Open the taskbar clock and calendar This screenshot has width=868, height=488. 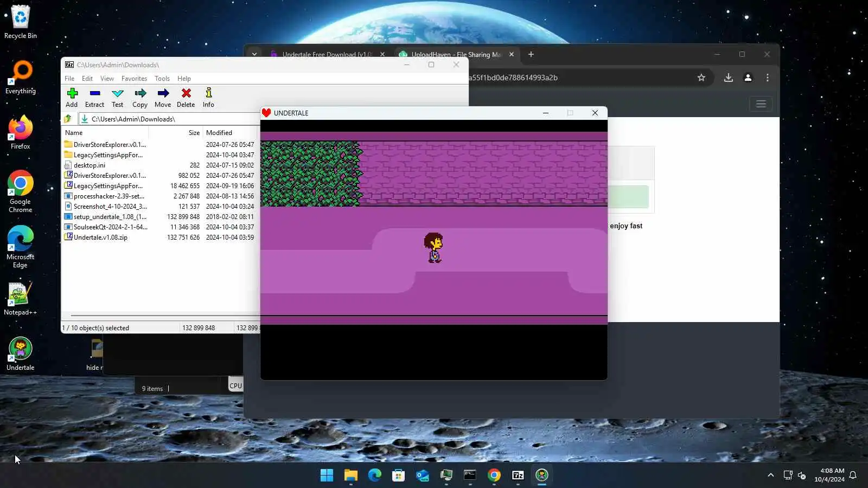tap(829, 475)
